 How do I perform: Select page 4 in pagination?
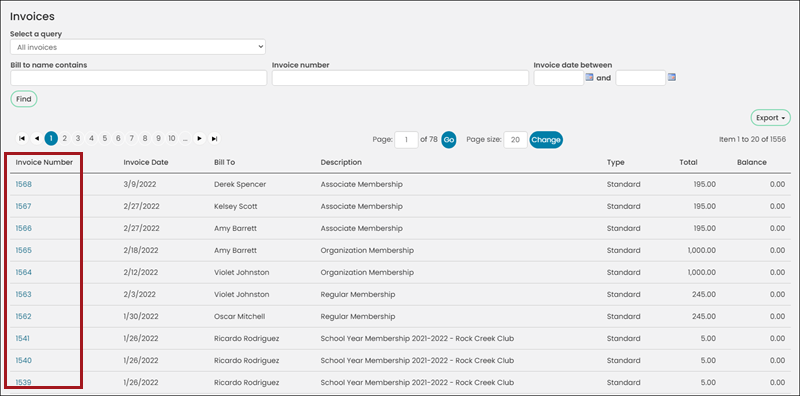(x=91, y=138)
